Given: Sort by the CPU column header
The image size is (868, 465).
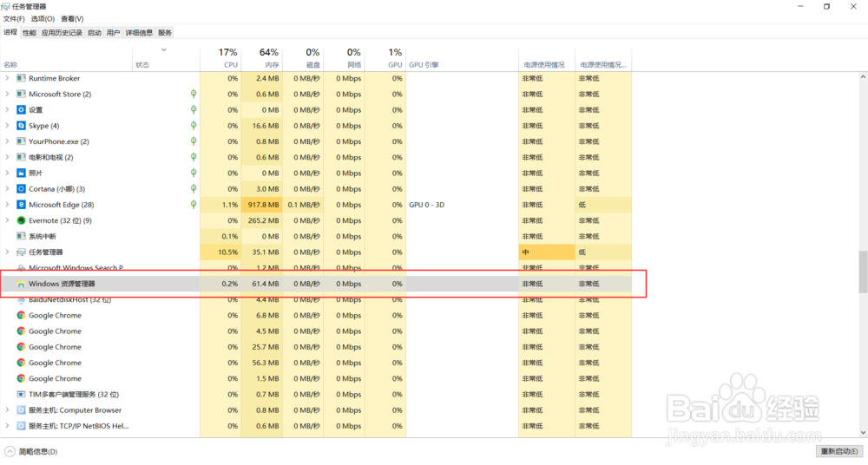Looking at the screenshot, I should [220, 58].
